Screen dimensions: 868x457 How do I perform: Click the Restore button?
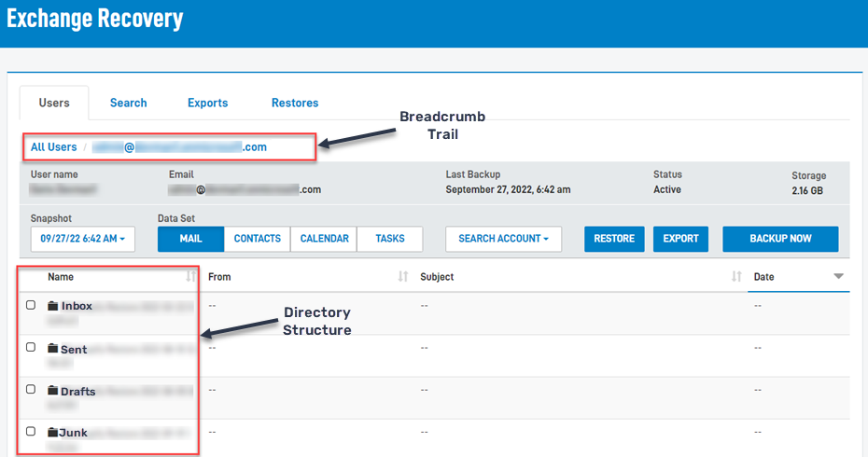pyautogui.click(x=614, y=239)
